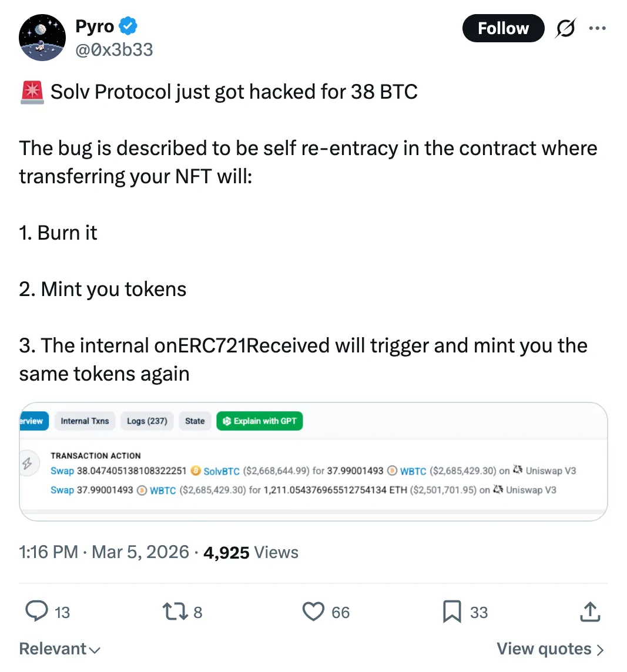This screenshot has width=627, height=672.
Task: Click Pyro's blue verified badge
Action: pos(129,26)
